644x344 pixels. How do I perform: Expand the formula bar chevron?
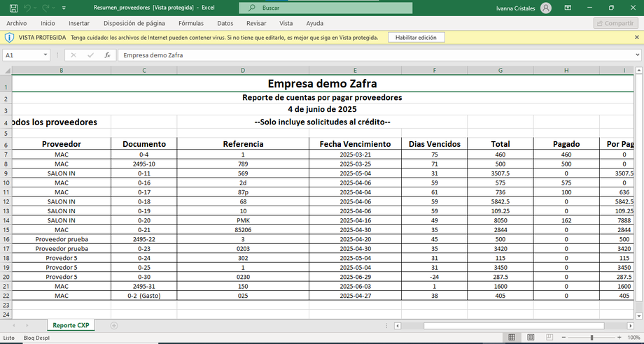(638, 55)
